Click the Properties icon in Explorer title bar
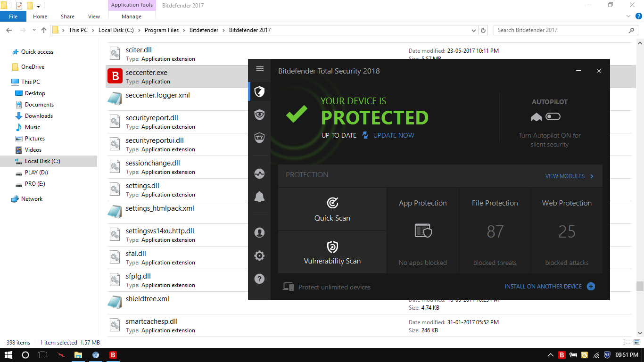The height and width of the screenshot is (362, 644). click(x=19, y=6)
